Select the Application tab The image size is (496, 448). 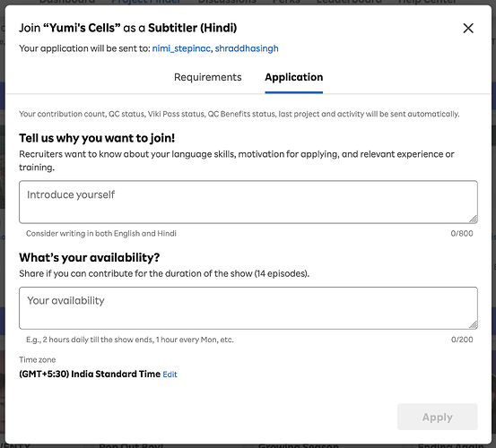coord(294,77)
